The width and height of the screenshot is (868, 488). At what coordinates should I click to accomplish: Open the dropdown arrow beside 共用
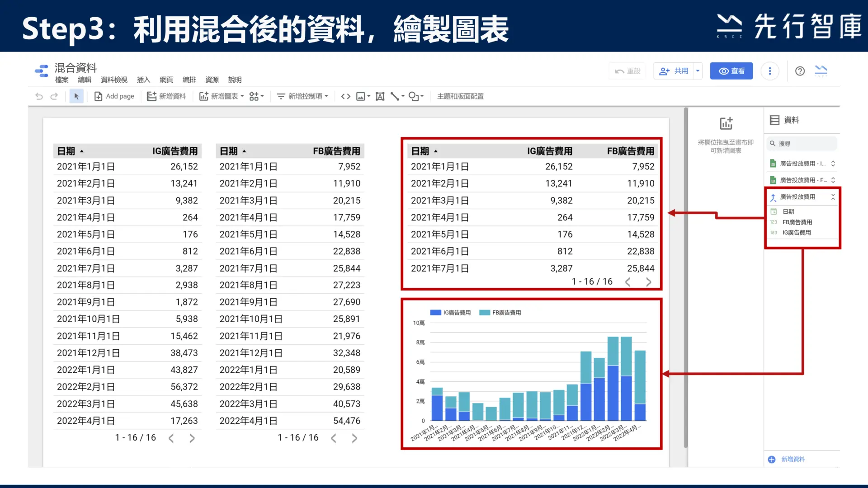click(698, 71)
